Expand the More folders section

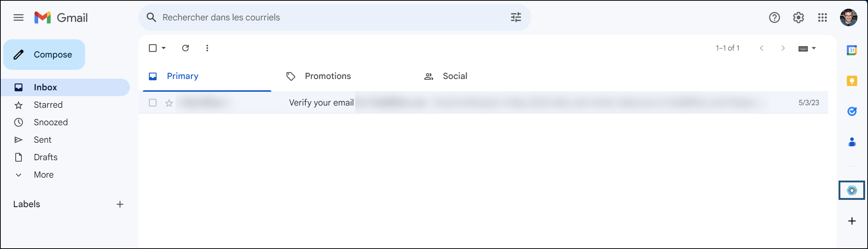(x=43, y=174)
